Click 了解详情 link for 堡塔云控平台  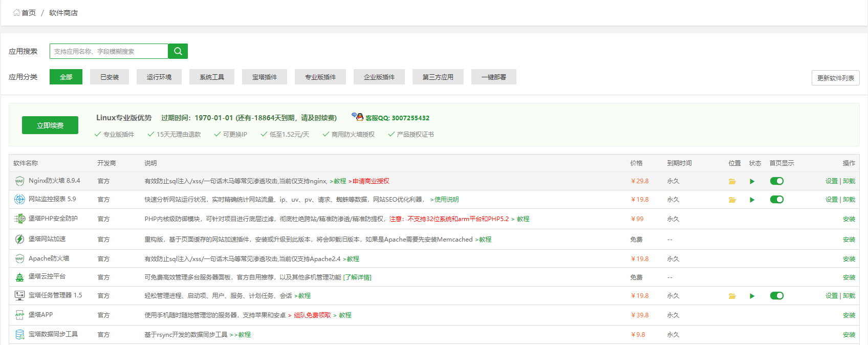[x=357, y=277]
